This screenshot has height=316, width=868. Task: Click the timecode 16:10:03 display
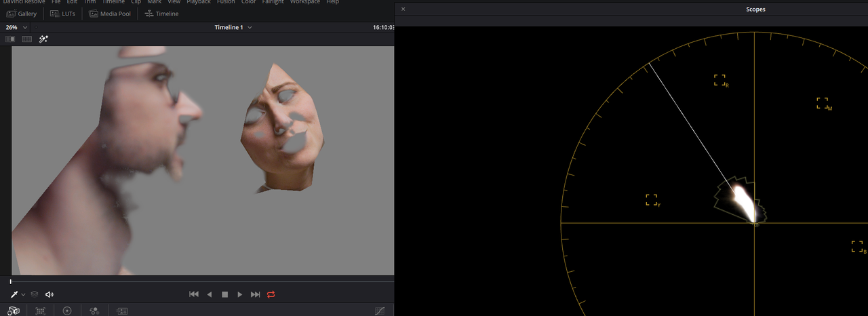tap(383, 27)
